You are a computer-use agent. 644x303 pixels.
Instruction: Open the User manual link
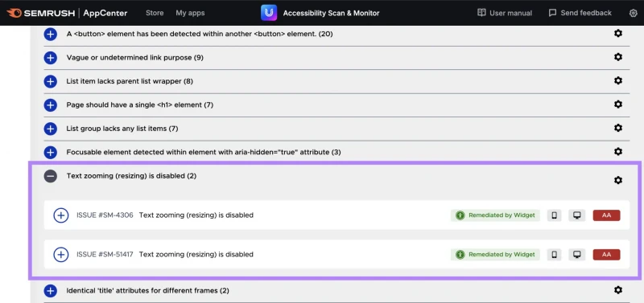click(505, 13)
